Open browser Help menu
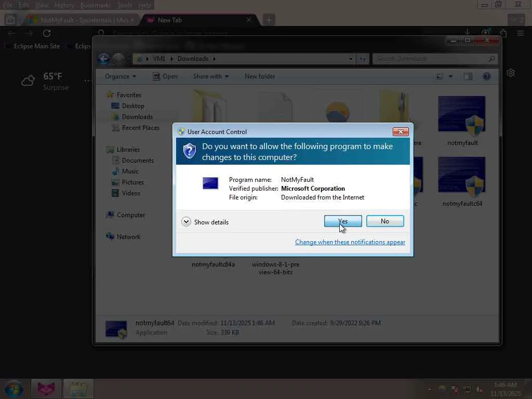The width and height of the screenshot is (532, 399). click(x=144, y=5)
